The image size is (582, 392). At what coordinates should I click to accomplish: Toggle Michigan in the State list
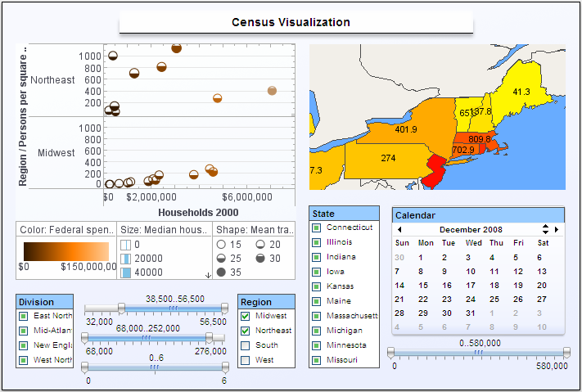[x=316, y=331]
